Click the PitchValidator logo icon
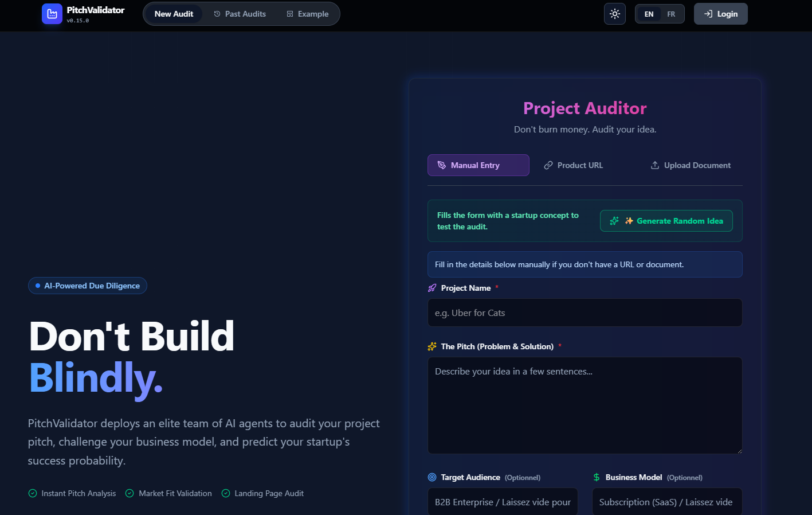The width and height of the screenshot is (812, 515). pyautogui.click(x=51, y=13)
